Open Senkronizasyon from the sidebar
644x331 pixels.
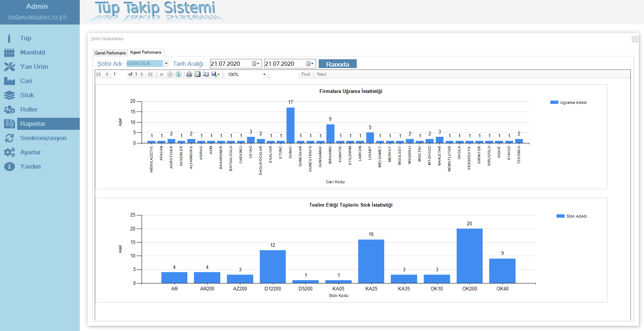pos(43,138)
